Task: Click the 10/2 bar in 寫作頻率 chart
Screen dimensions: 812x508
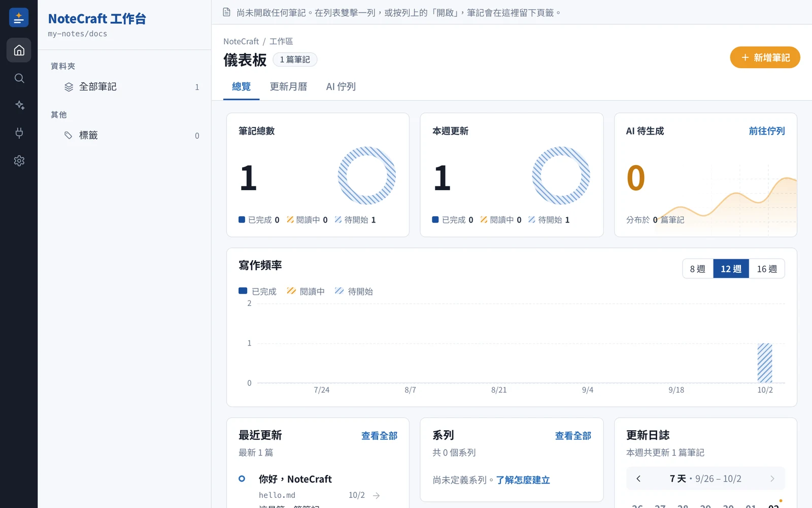Action: tap(765, 363)
